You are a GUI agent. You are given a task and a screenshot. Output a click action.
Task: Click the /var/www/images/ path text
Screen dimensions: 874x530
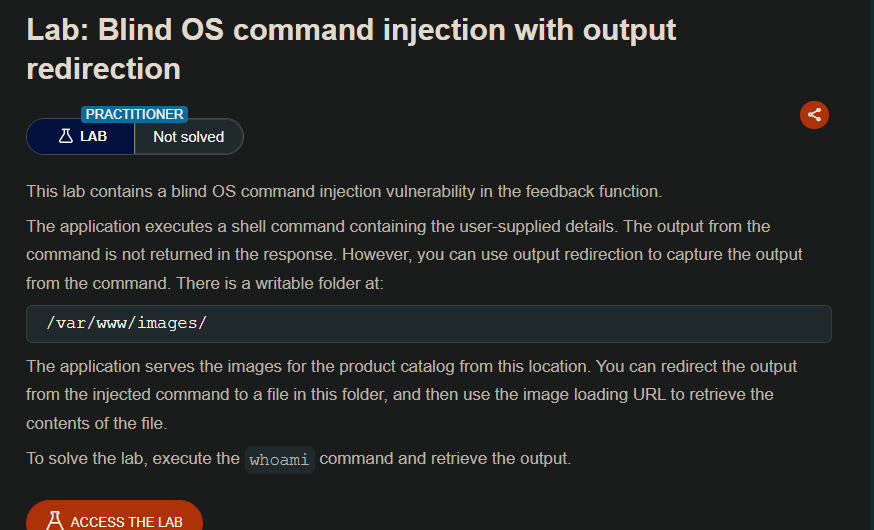(126, 324)
